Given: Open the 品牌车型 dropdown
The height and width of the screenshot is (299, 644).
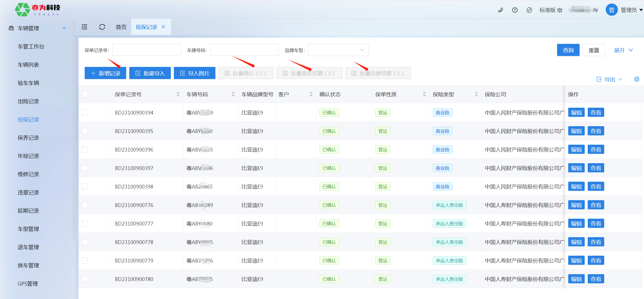Looking at the screenshot, I should pos(338,50).
